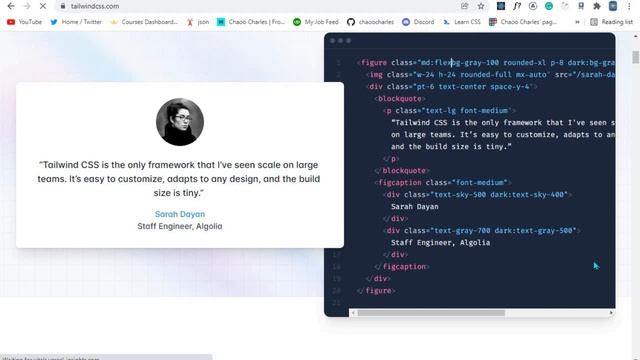Open the share page icon
This screenshot has height=360, width=640.
(x=464, y=6)
